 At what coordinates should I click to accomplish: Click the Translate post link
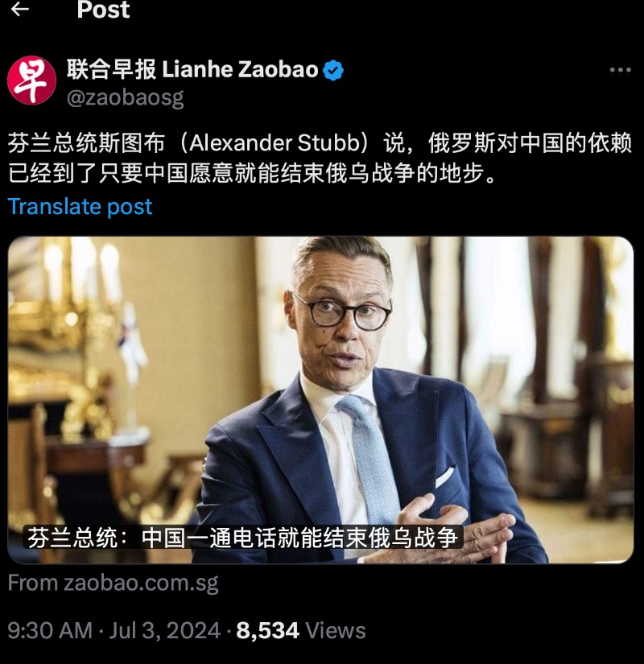click(80, 207)
